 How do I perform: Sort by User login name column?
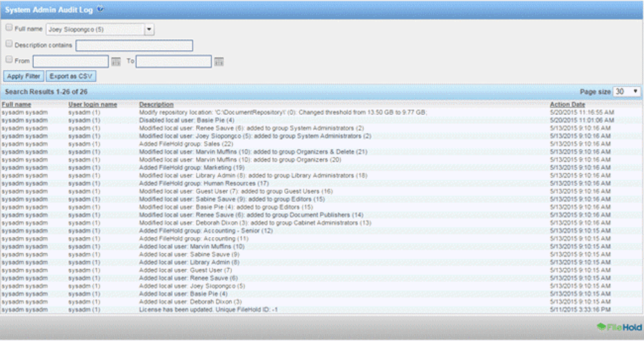tap(93, 104)
